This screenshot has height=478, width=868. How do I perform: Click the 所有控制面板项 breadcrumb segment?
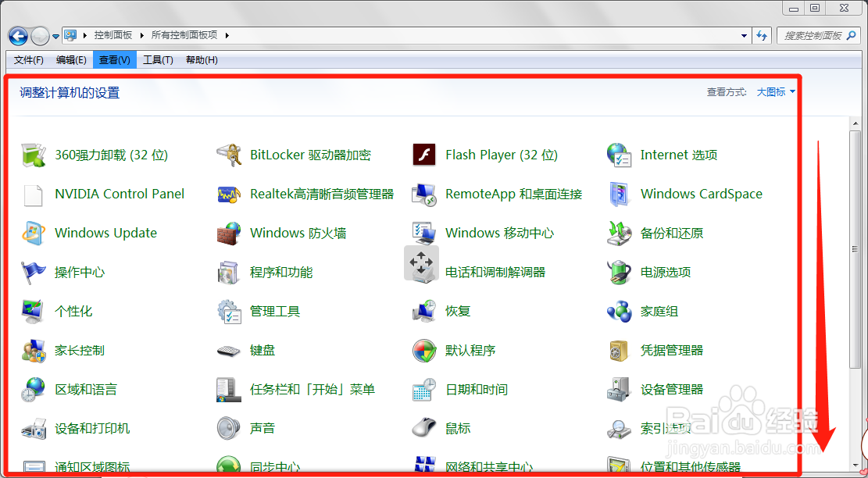coord(184,35)
